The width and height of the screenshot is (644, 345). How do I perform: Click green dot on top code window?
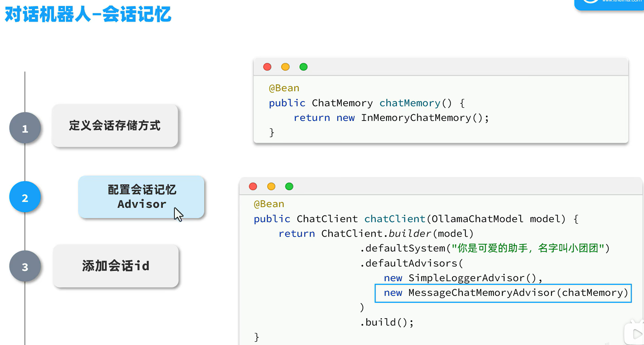pos(303,67)
